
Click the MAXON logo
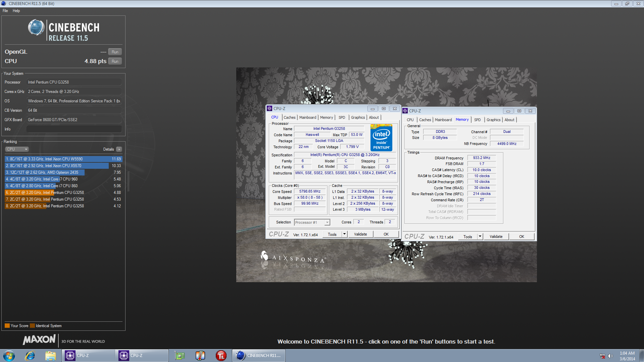(x=39, y=340)
